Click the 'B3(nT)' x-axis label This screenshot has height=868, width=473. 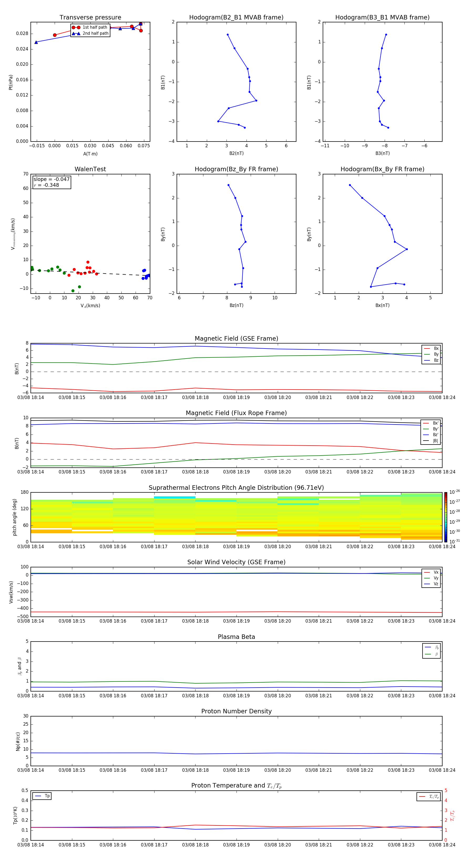[382, 153]
